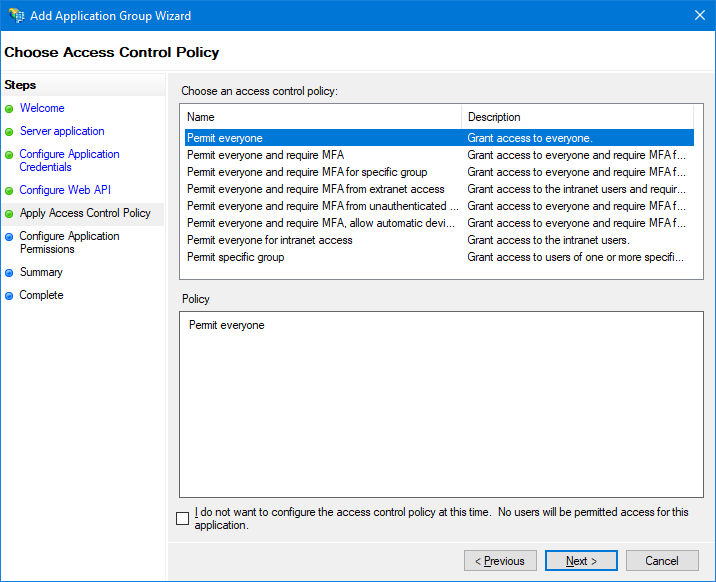This screenshot has width=716, height=582.
Task: Close the Add Application Group Wizard window
Action: [x=700, y=15]
